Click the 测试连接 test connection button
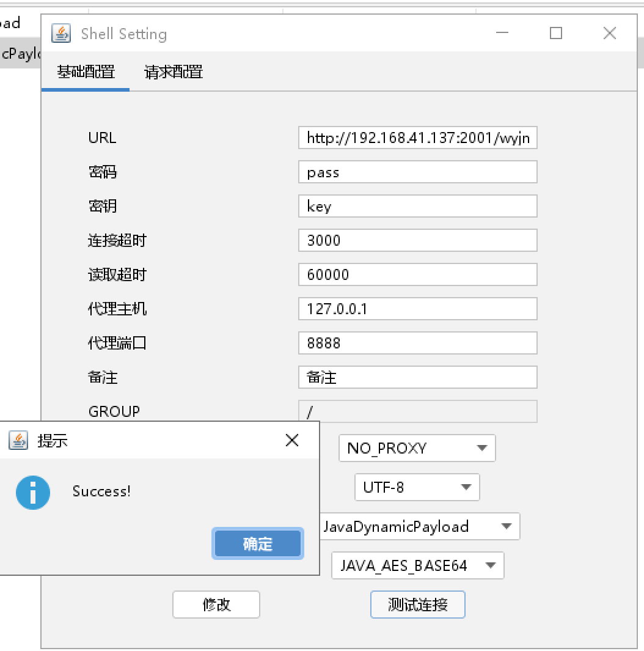Image resolution: width=644 pixels, height=651 pixels. (417, 604)
